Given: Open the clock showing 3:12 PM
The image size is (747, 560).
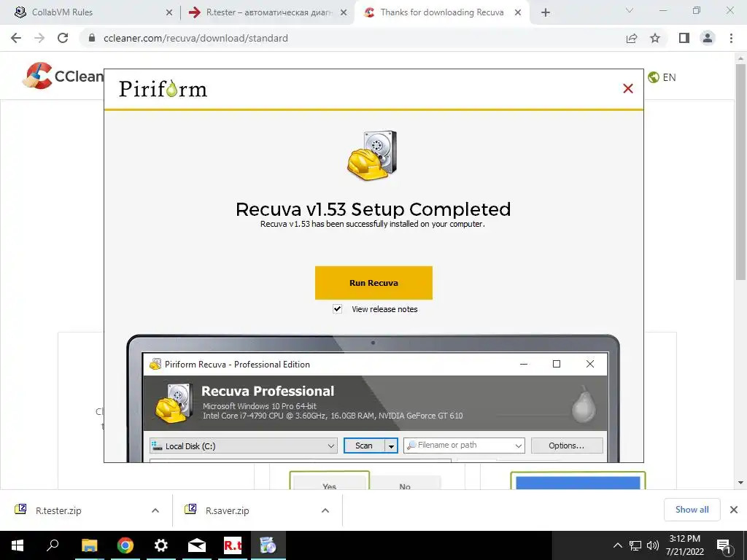Looking at the screenshot, I should click(x=684, y=545).
